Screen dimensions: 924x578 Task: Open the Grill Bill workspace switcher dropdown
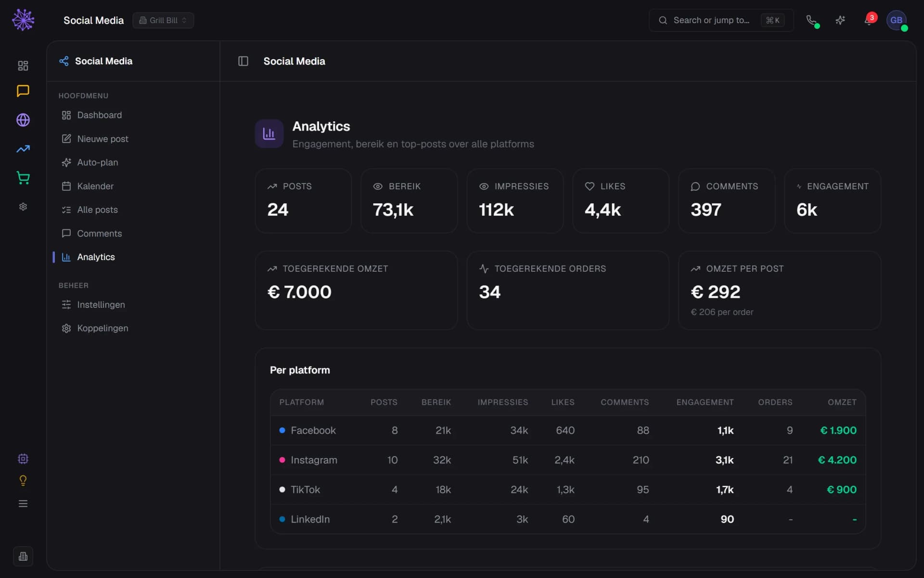(163, 20)
